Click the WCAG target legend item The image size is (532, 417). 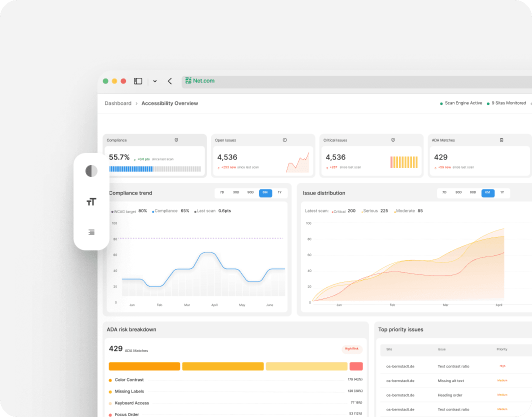point(129,211)
